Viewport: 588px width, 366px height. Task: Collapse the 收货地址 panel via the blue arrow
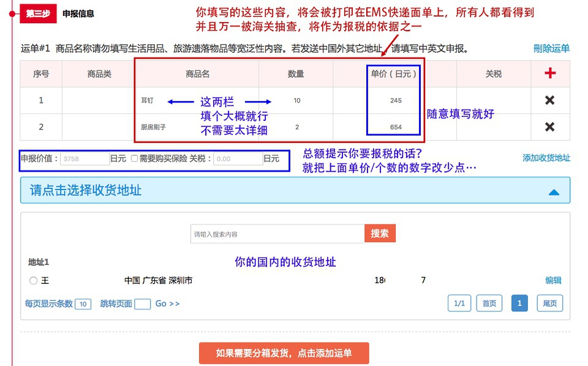(554, 191)
